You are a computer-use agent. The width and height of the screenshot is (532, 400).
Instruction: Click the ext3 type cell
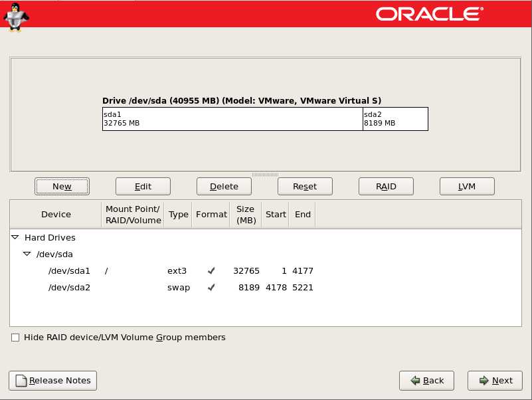point(177,271)
